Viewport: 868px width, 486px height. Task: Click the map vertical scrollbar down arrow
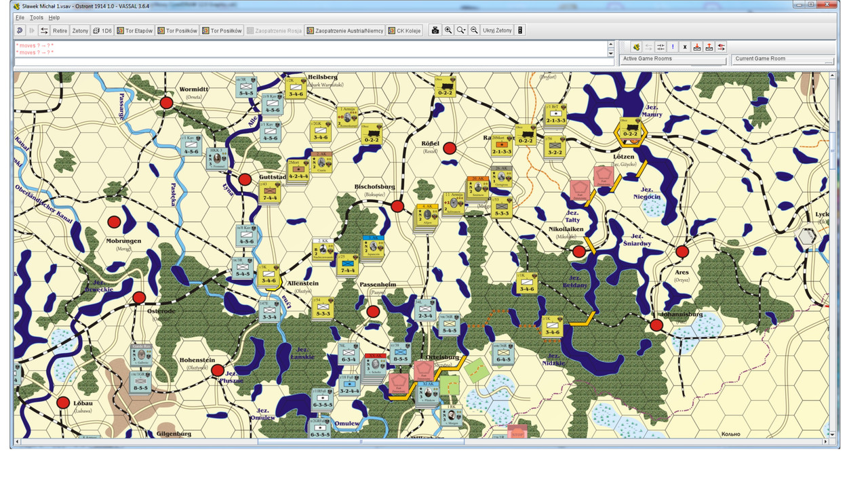[x=832, y=434]
